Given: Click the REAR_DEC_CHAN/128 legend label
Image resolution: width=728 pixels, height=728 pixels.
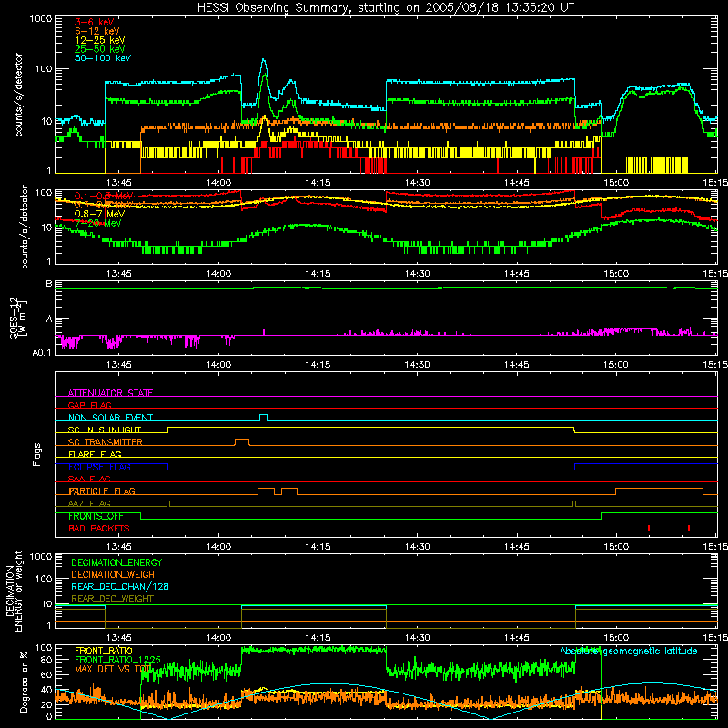Looking at the screenshot, I should pos(120,586).
